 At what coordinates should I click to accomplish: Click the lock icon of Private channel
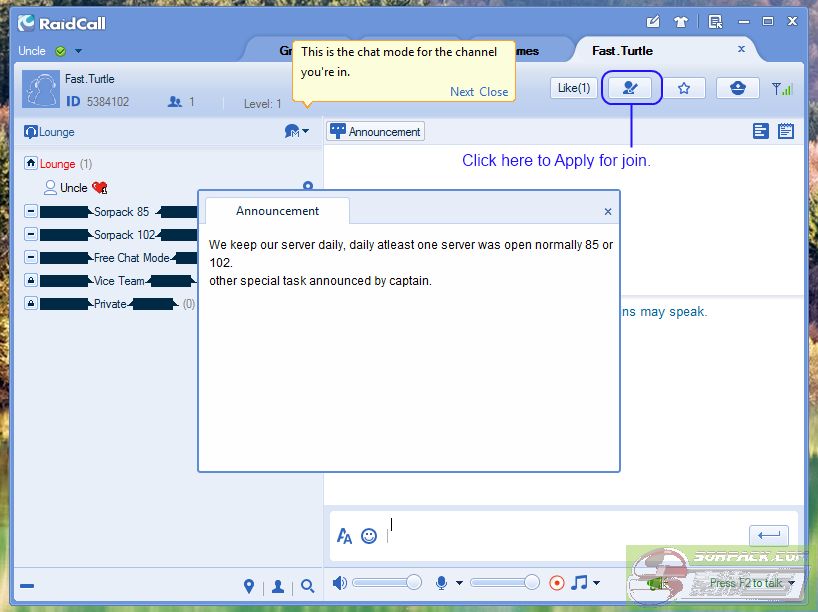(31, 303)
